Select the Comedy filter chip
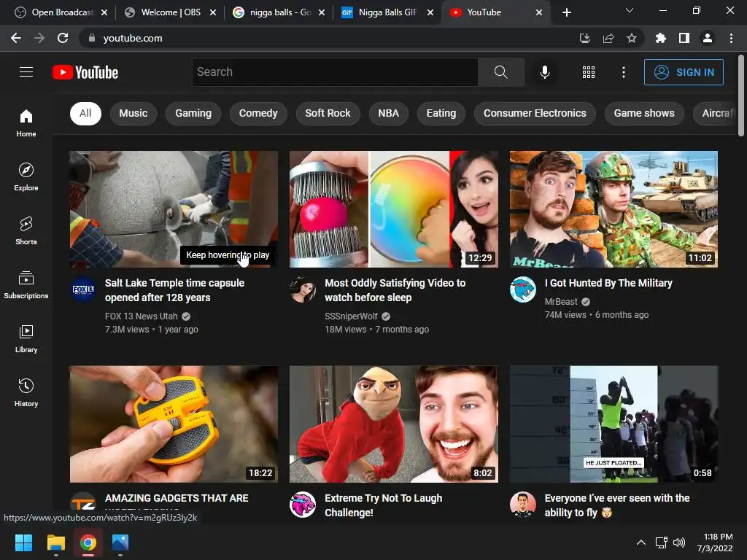Viewport: 747px width, 560px height. pyautogui.click(x=258, y=113)
